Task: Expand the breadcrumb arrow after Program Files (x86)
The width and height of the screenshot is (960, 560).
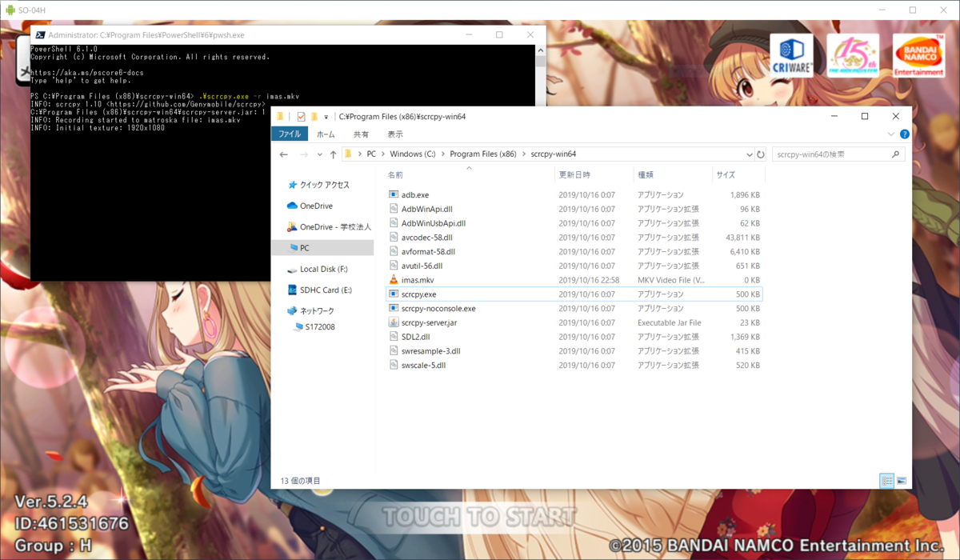Action: pos(523,154)
